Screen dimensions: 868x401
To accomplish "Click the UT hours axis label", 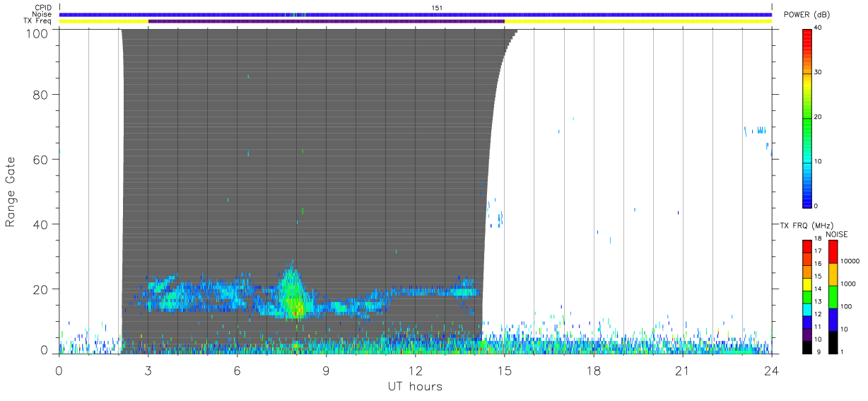I will click(x=415, y=386).
